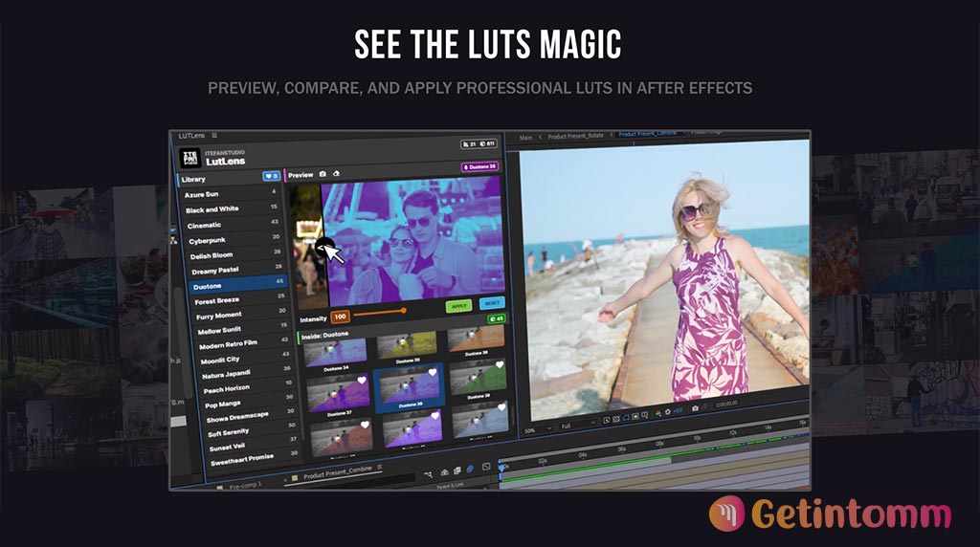Switch to the Main composition breadcrumb
Viewport: 980px width, 547px height.
(525, 138)
